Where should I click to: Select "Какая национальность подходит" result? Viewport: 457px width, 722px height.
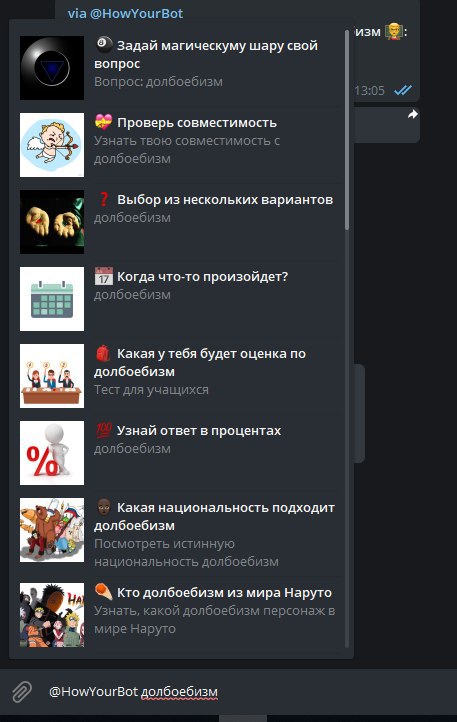click(x=177, y=534)
